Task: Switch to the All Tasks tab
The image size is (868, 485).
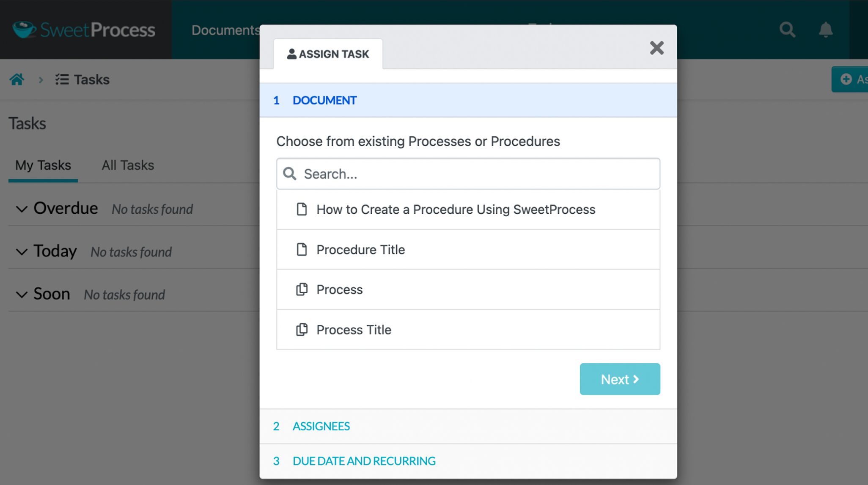Action: 128,165
